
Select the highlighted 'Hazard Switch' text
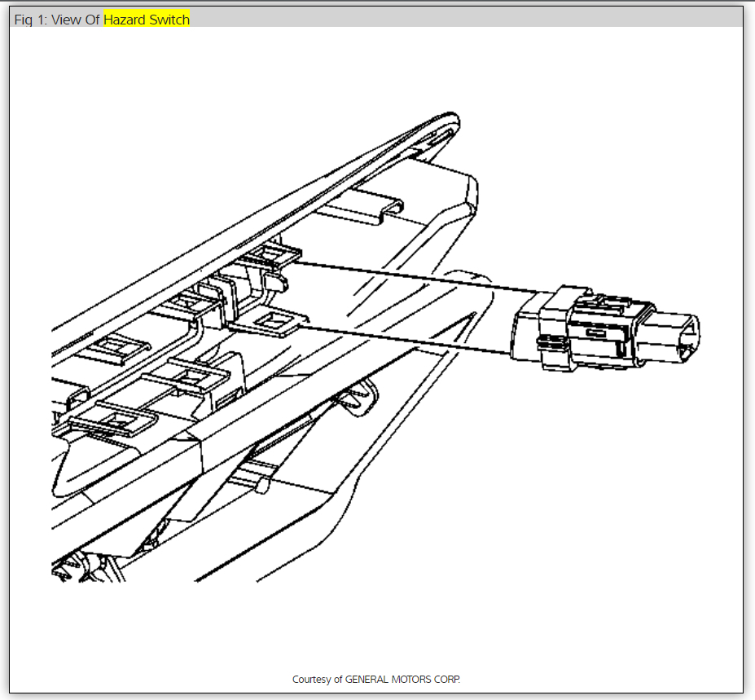[147, 20]
